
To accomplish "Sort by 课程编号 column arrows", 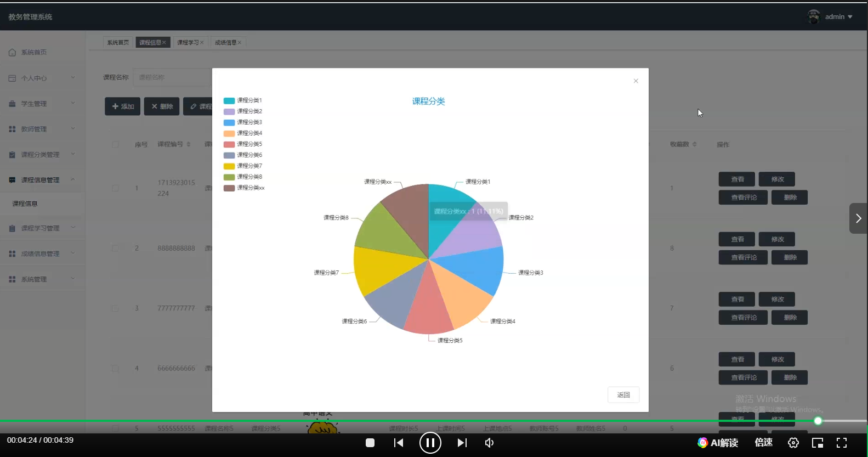I will (189, 144).
